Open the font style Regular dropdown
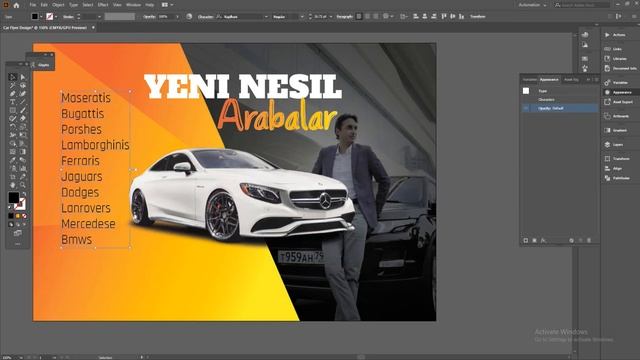Screen dimensions: 640x360 (x=302, y=17)
